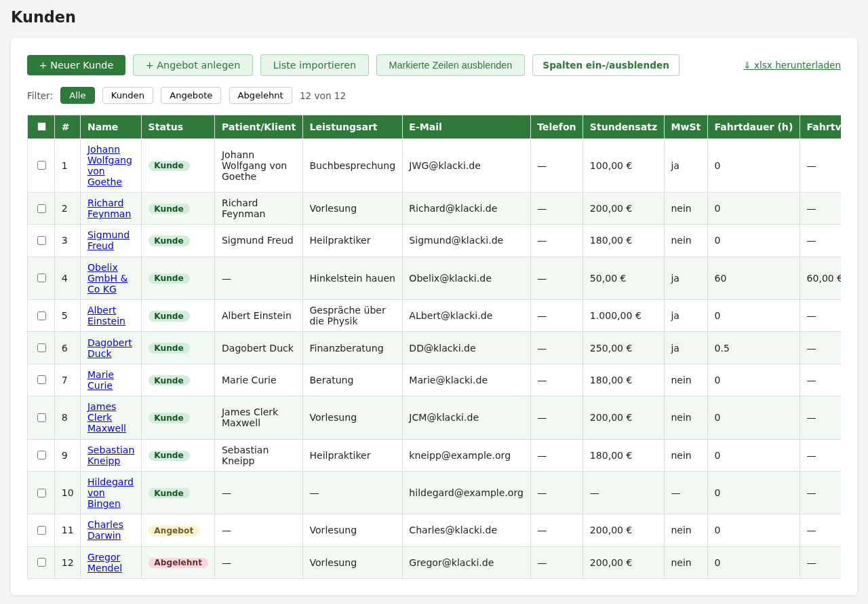Open Albert Einstein's customer page
Viewport: 868px width, 604px height.
coord(106,316)
